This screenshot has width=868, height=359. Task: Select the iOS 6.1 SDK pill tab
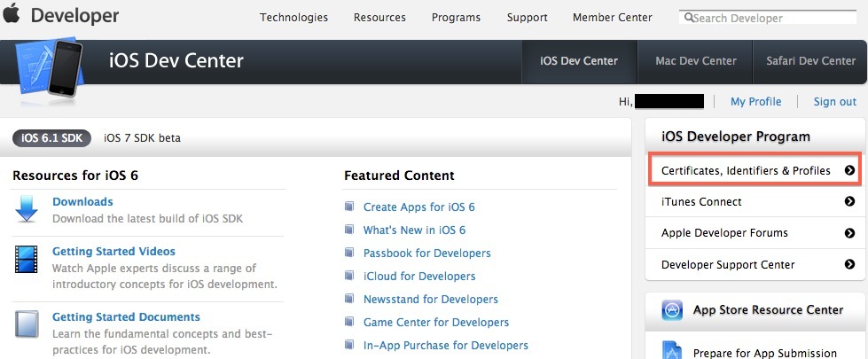tap(52, 137)
